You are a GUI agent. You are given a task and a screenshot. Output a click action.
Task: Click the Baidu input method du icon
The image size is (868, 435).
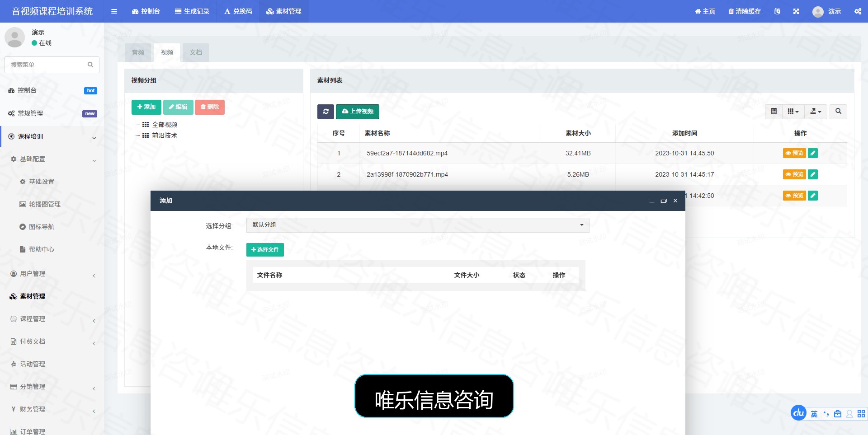pyautogui.click(x=798, y=413)
